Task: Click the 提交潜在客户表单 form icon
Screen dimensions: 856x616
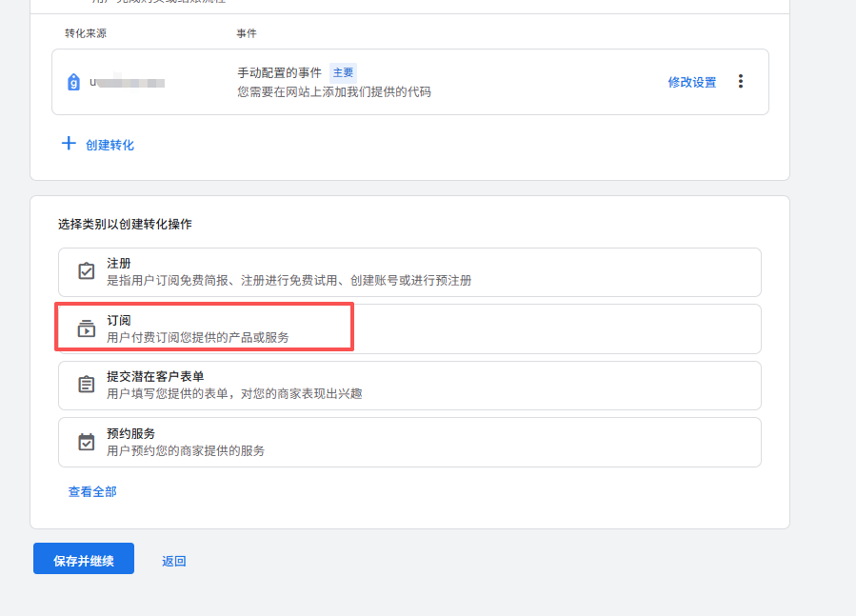Action: click(87, 385)
